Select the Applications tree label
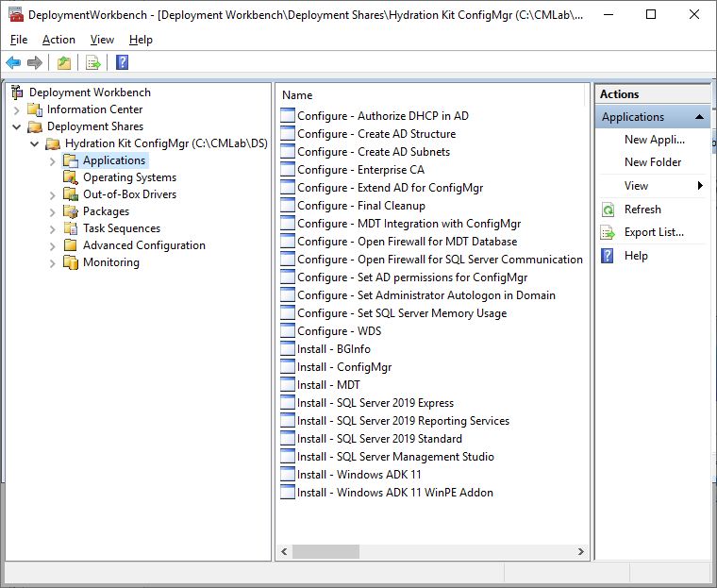 [x=114, y=160]
